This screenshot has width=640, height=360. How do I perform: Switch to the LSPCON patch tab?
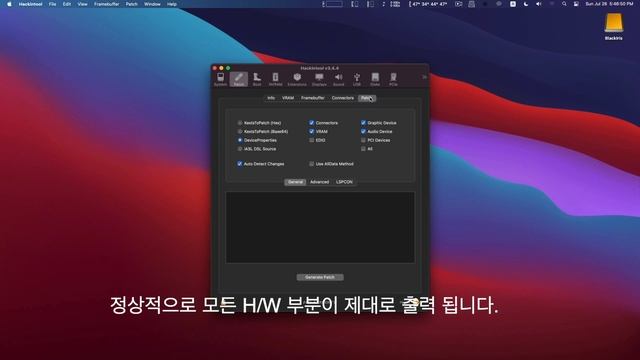coord(344,182)
